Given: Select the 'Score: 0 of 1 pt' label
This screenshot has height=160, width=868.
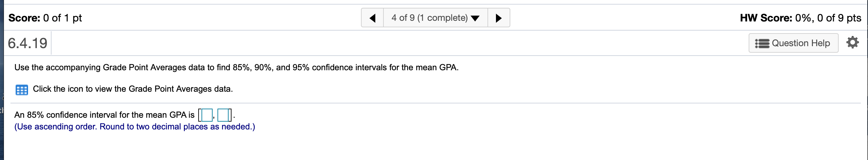Looking at the screenshot, I should (x=45, y=18).
